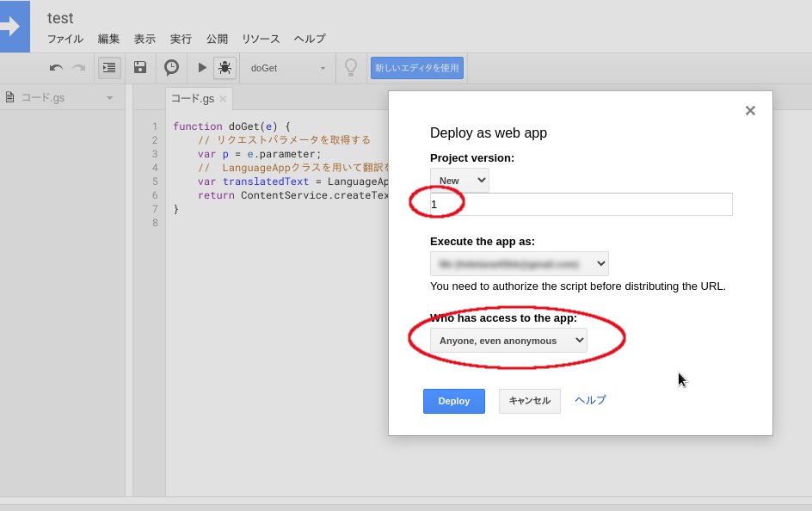Open the Project version dropdown showing New
Screen dimensions: 812x511
(459, 180)
